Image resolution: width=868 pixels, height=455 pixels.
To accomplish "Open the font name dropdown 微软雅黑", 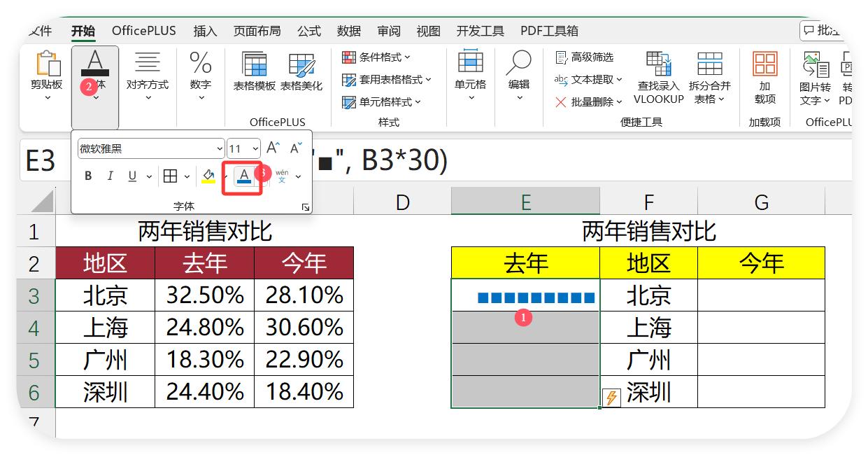I will tap(151, 148).
